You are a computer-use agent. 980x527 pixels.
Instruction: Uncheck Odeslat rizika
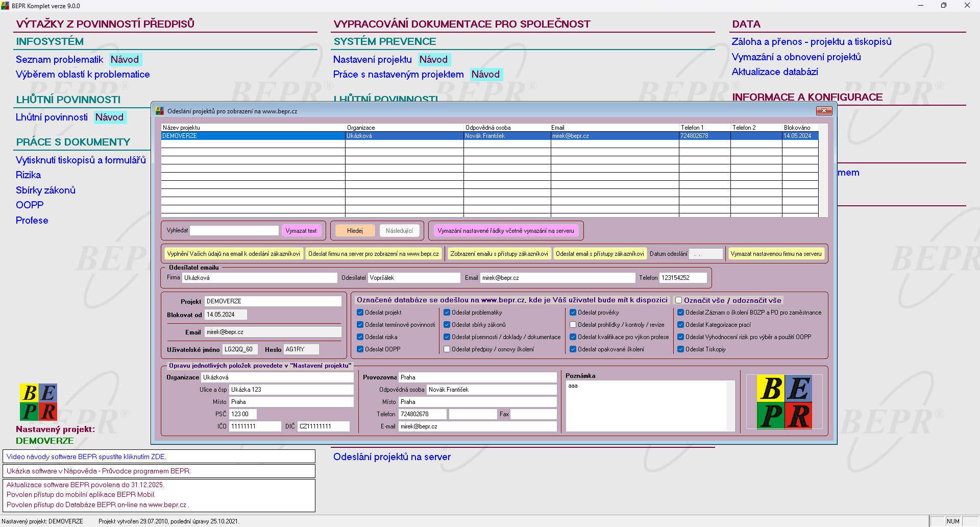pyautogui.click(x=360, y=337)
